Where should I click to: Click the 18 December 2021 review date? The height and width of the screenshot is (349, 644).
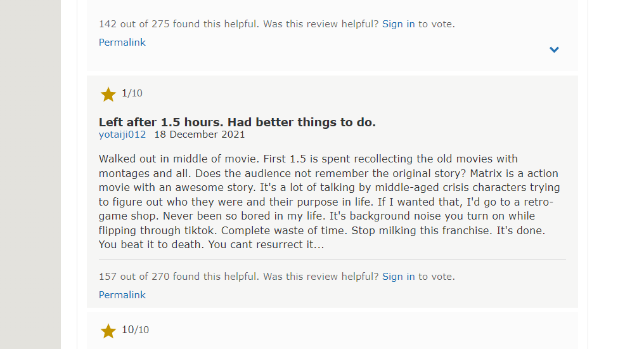pos(200,135)
